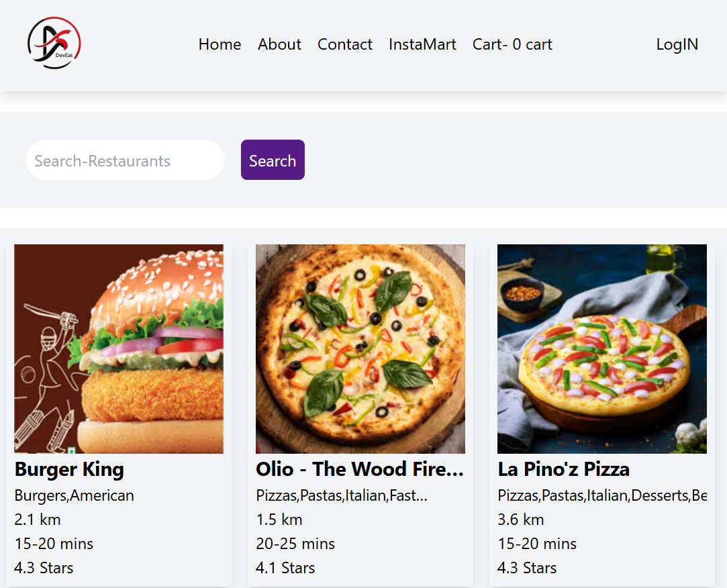
Task: Open the Contact nav link
Action: [x=344, y=44]
